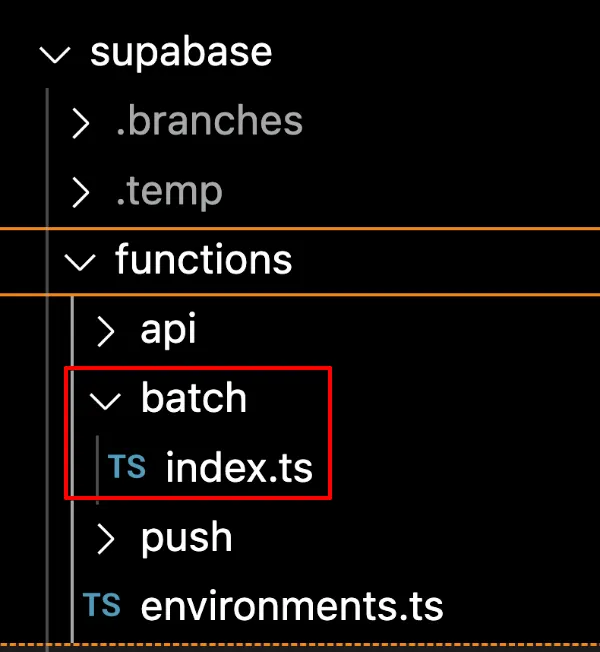Open the index.ts file

pos(239,468)
